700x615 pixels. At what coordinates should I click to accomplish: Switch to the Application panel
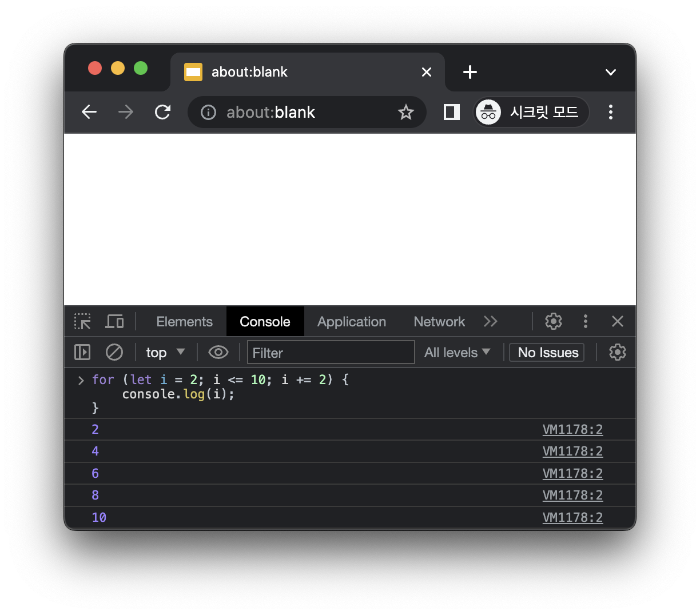coord(352,322)
